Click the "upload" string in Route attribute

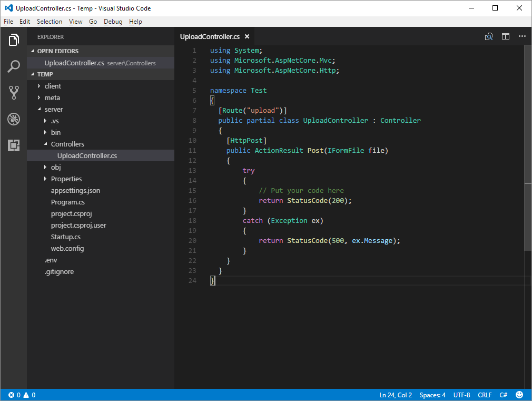point(263,110)
